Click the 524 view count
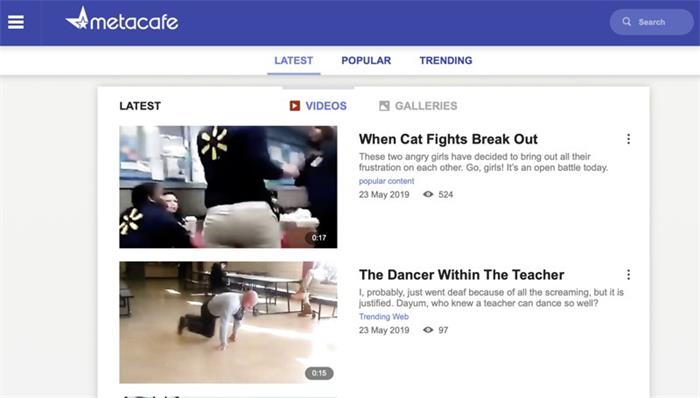 pos(446,195)
